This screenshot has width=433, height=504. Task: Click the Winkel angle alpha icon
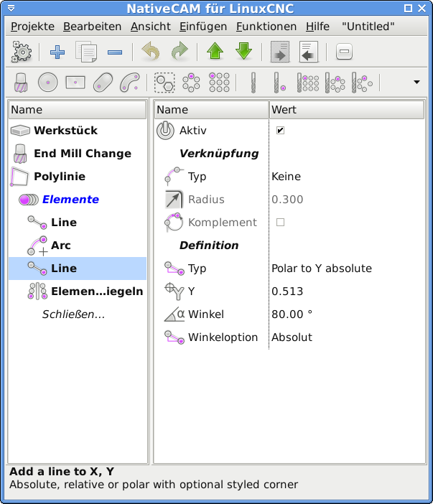[x=174, y=314]
